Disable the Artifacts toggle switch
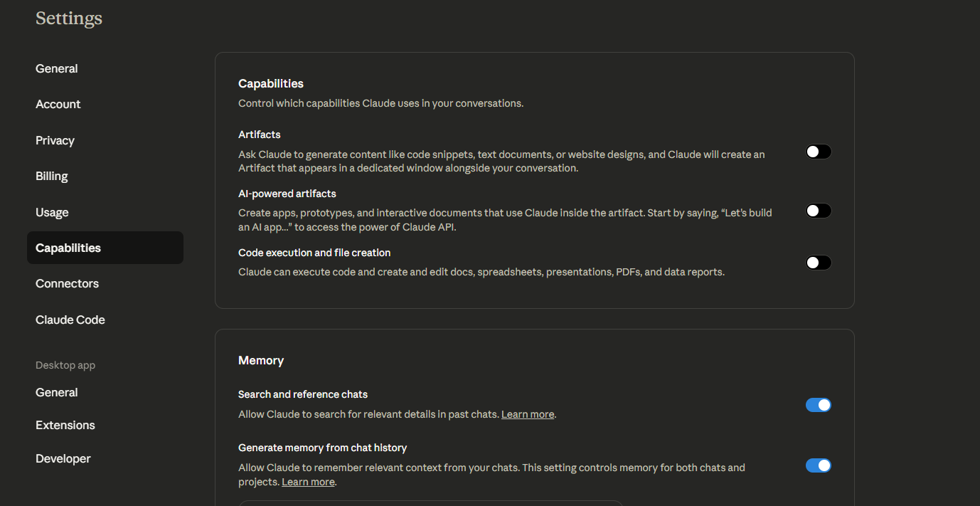The width and height of the screenshot is (980, 506). pyautogui.click(x=818, y=152)
